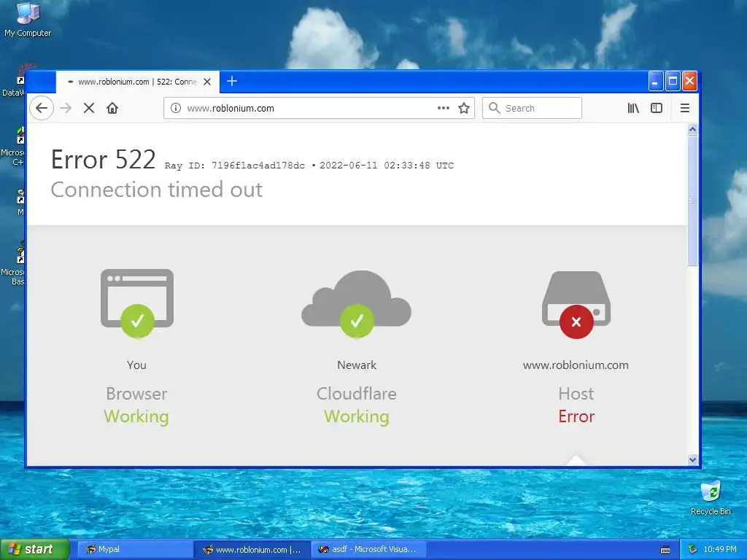
Task: Open the browser hamburger menu
Action: [684, 108]
